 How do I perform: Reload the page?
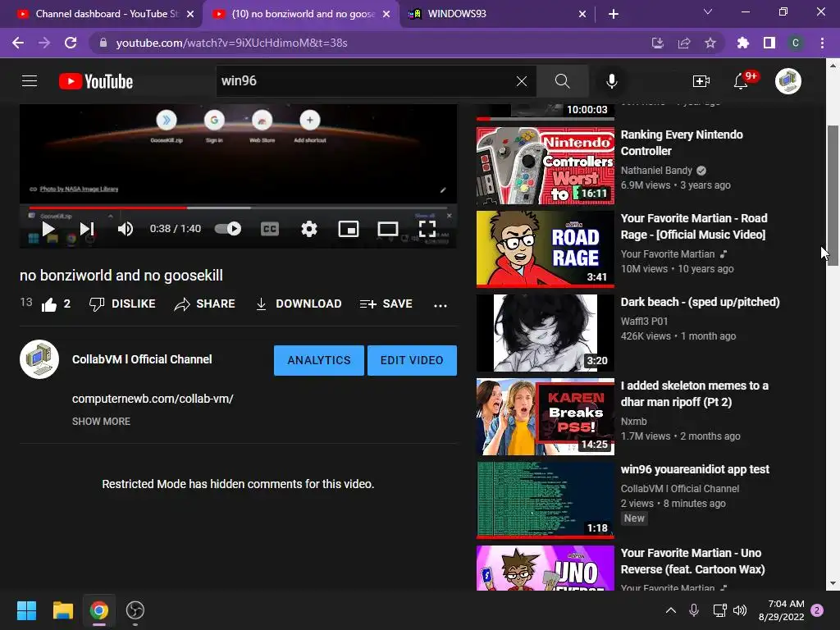[x=71, y=43]
